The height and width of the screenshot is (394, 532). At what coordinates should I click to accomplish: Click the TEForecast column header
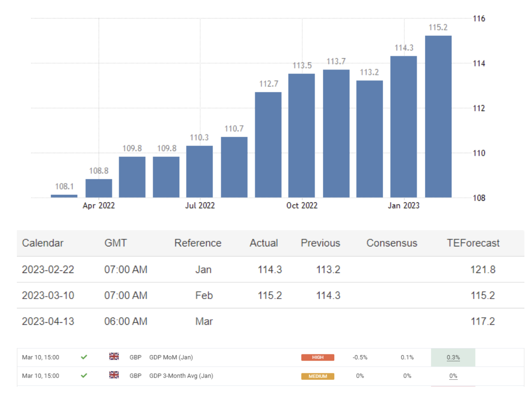point(473,243)
